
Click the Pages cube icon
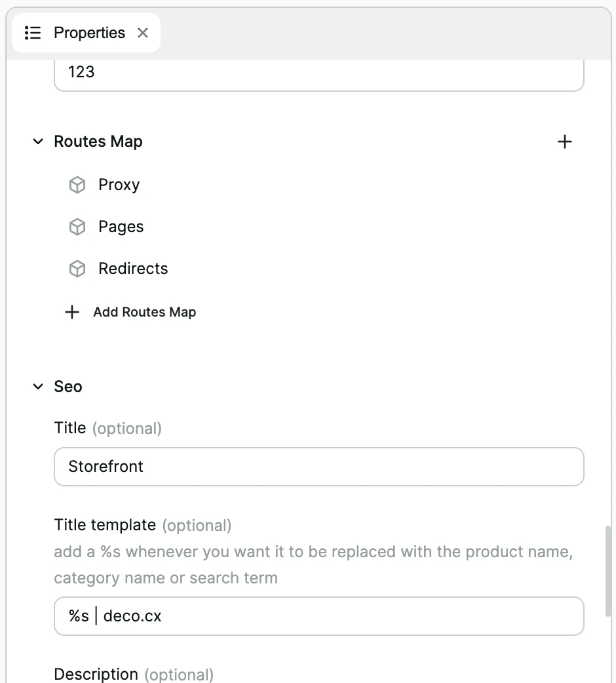(77, 226)
